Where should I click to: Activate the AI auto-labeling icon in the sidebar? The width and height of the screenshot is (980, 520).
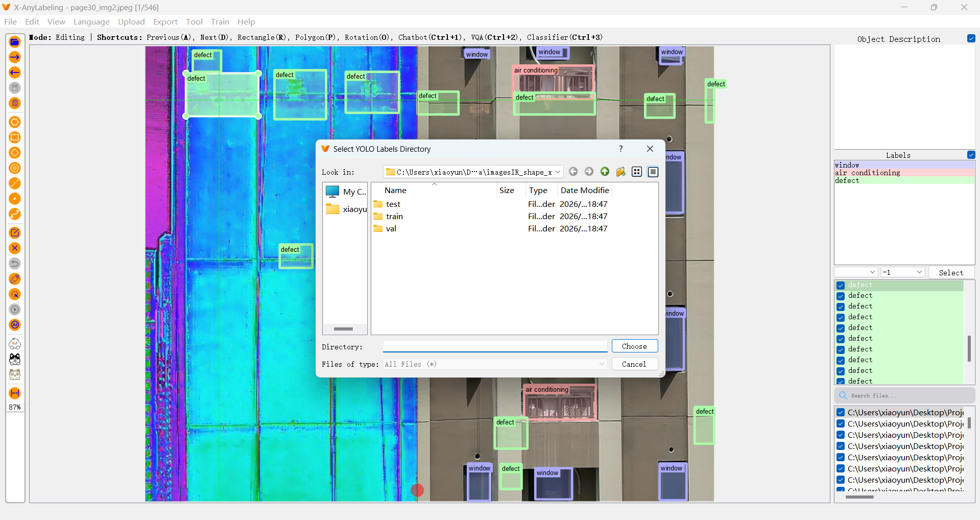[15, 324]
